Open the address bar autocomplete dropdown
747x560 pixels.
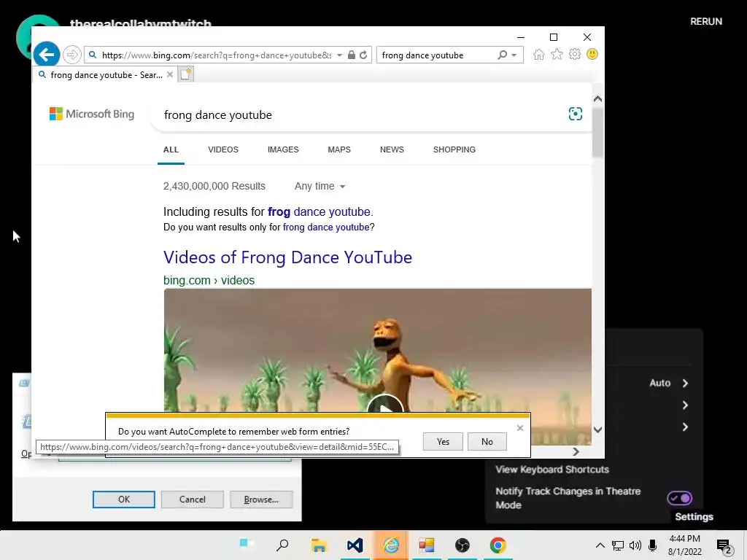pos(339,55)
